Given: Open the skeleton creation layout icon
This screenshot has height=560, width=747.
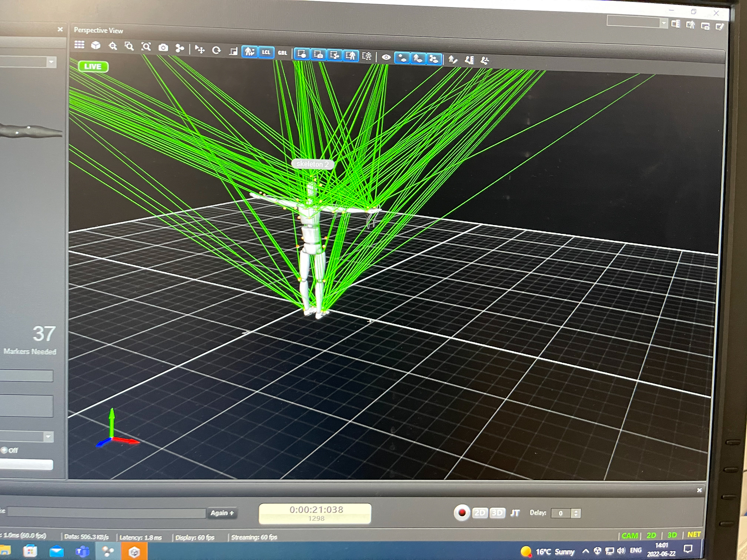Looking at the screenshot, I should tap(690, 25).
